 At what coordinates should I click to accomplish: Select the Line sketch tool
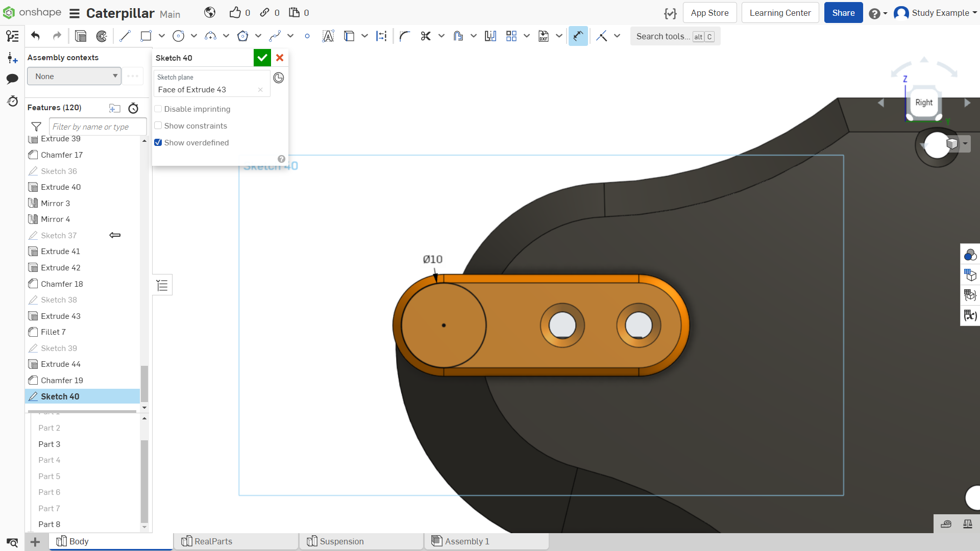point(125,36)
